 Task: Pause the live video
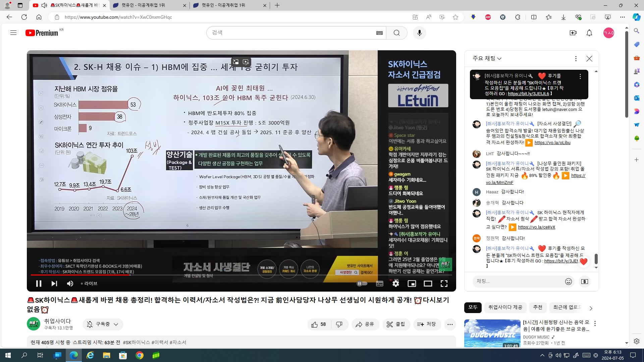39,284
